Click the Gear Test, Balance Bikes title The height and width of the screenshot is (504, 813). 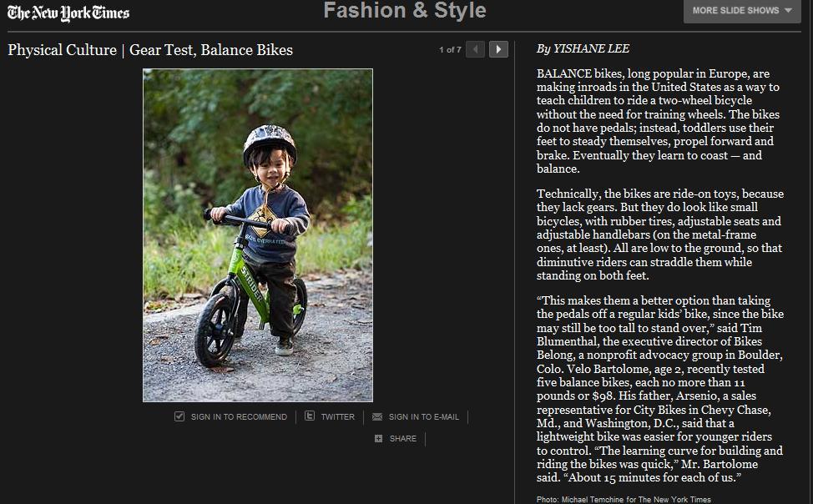tap(150, 50)
